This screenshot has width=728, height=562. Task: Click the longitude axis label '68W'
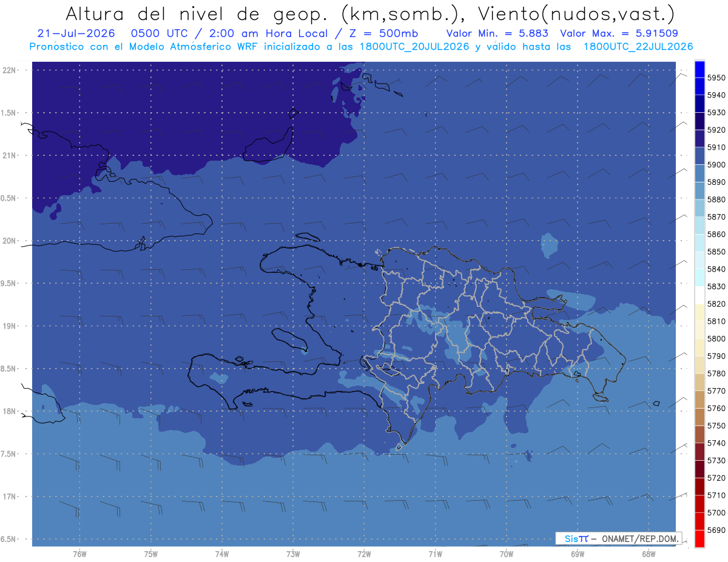(649, 554)
